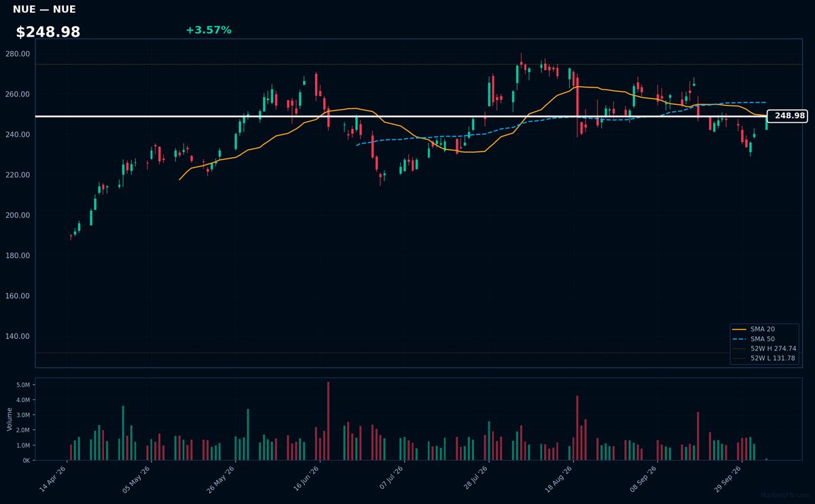This screenshot has width=815, height=504.
Task: Click the Volume axis title
Action: 10,419
